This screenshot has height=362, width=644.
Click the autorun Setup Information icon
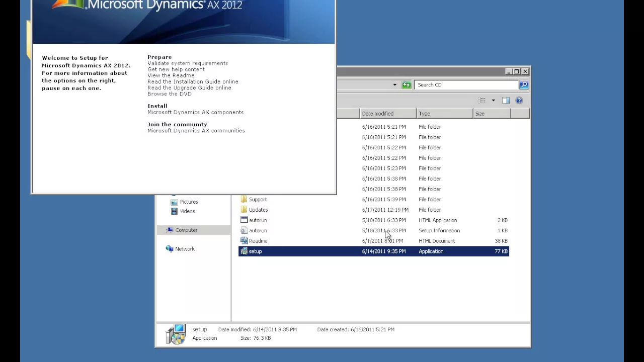[244, 231]
